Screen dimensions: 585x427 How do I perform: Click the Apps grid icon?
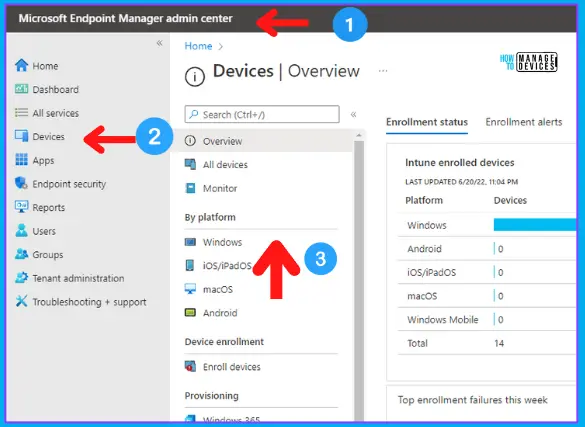(x=21, y=160)
